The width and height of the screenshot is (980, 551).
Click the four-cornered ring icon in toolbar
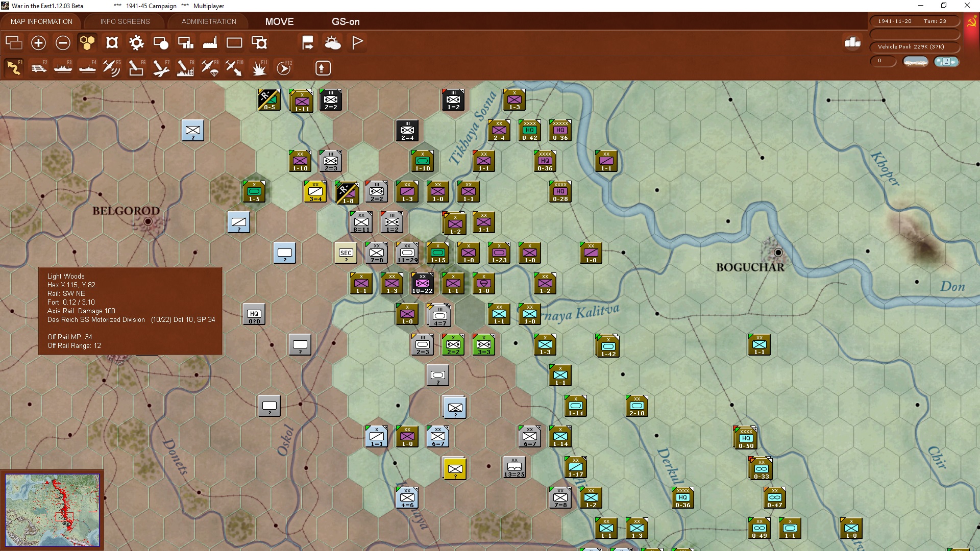112,43
